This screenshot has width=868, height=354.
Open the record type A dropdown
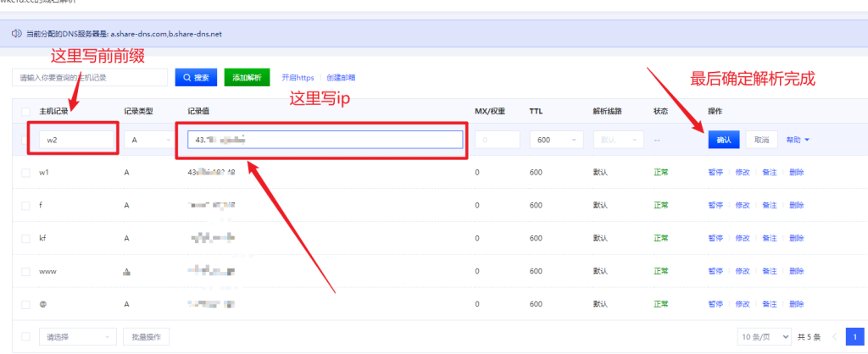147,140
